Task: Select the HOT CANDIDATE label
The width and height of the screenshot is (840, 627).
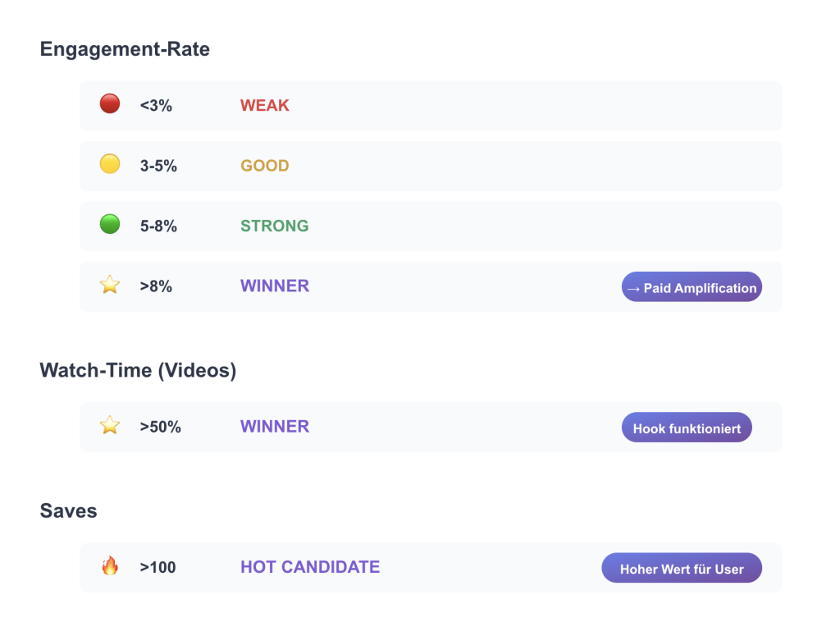Action: coord(309,567)
